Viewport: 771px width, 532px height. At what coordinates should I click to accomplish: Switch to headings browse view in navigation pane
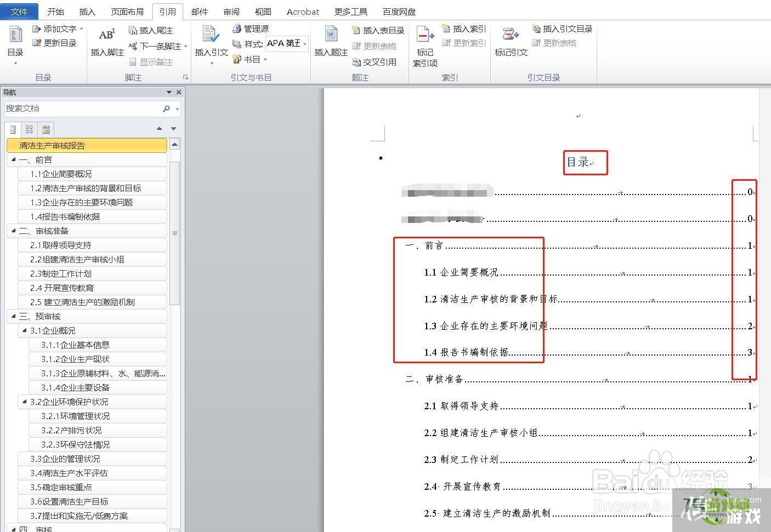pos(13,129)
